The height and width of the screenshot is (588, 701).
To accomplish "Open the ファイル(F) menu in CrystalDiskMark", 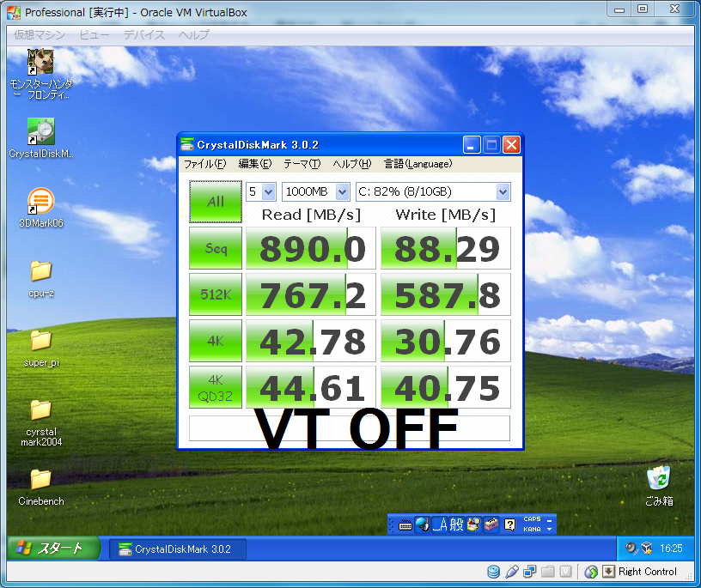I will [x=204, y=164].
